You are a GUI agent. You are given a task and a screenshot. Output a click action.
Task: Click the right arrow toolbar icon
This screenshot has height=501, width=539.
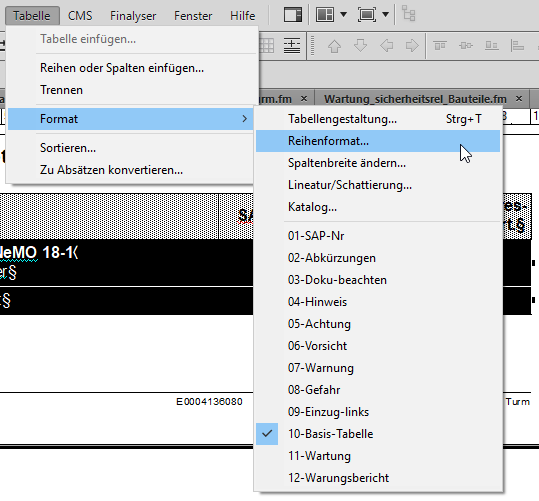tap(412, 46)
